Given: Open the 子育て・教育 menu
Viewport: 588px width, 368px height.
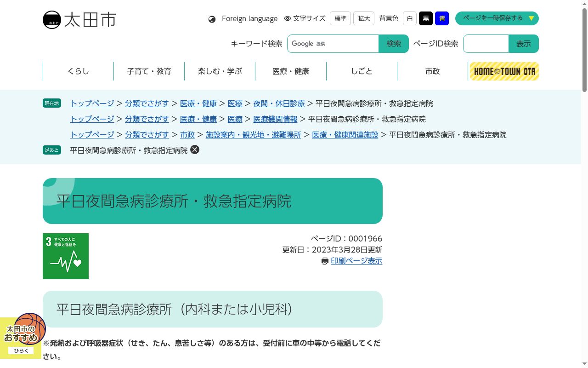Looking at the screenshot, I should pyautogui.click(x=149, y=71).
